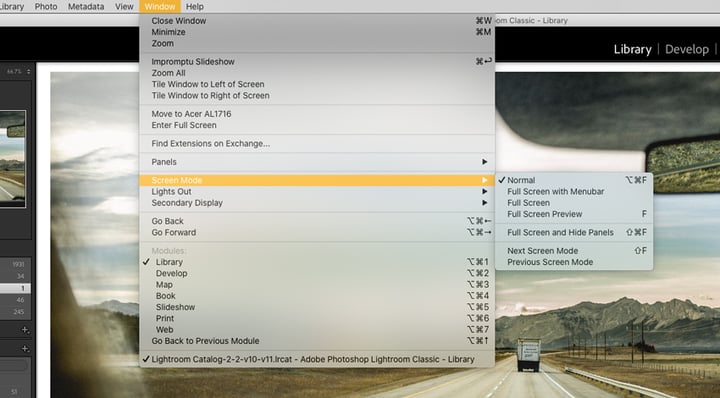Screen dimensions: 720x398
Task: Select Next Screen Mode
Action: (574, 251)
